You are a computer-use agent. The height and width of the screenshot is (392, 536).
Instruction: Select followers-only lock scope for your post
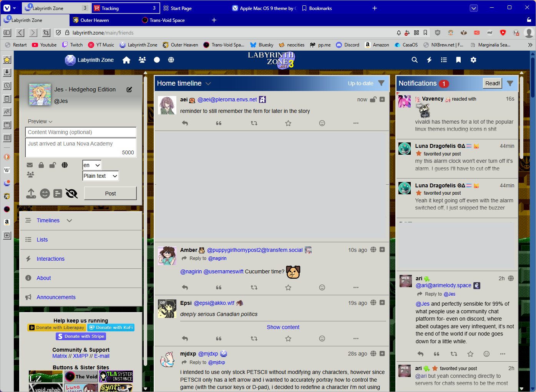tap(41, 165)
